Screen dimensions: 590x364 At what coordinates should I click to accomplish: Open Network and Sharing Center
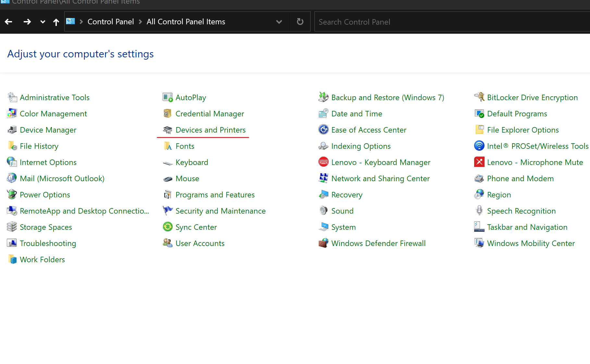[380, 178]
